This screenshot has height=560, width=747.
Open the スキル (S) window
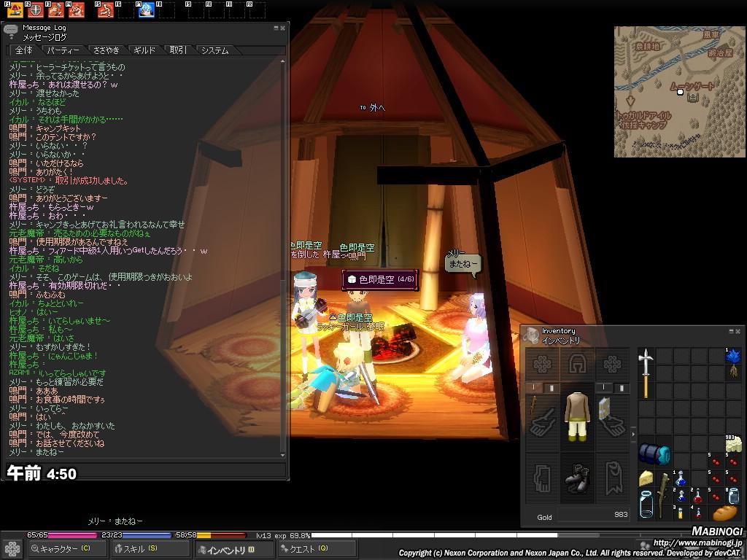pos(150,548)
